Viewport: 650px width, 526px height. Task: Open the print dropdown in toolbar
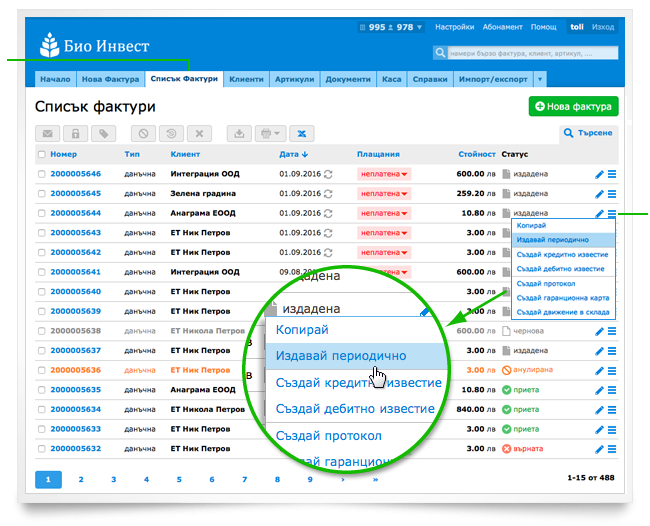pyautogui.click(x=270, y=133)
